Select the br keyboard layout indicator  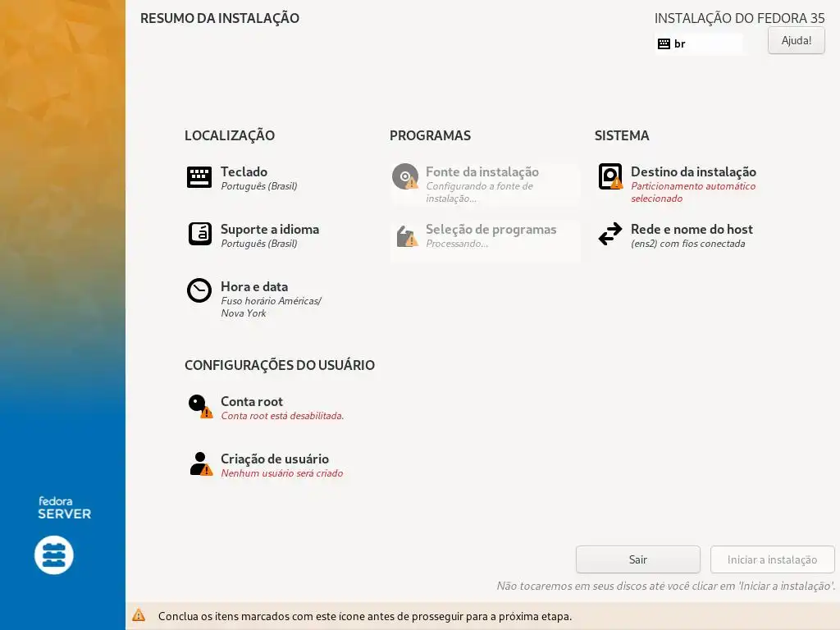(x=698, y=44)
